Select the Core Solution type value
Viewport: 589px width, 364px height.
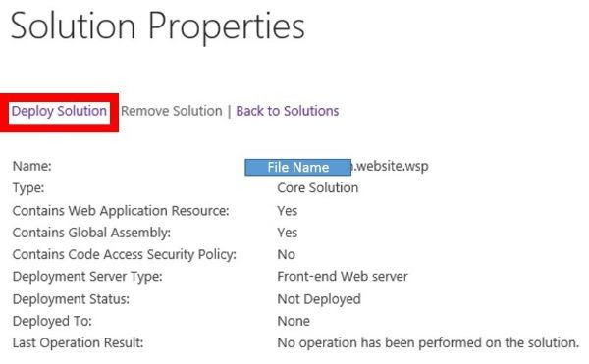pos(318,187)
